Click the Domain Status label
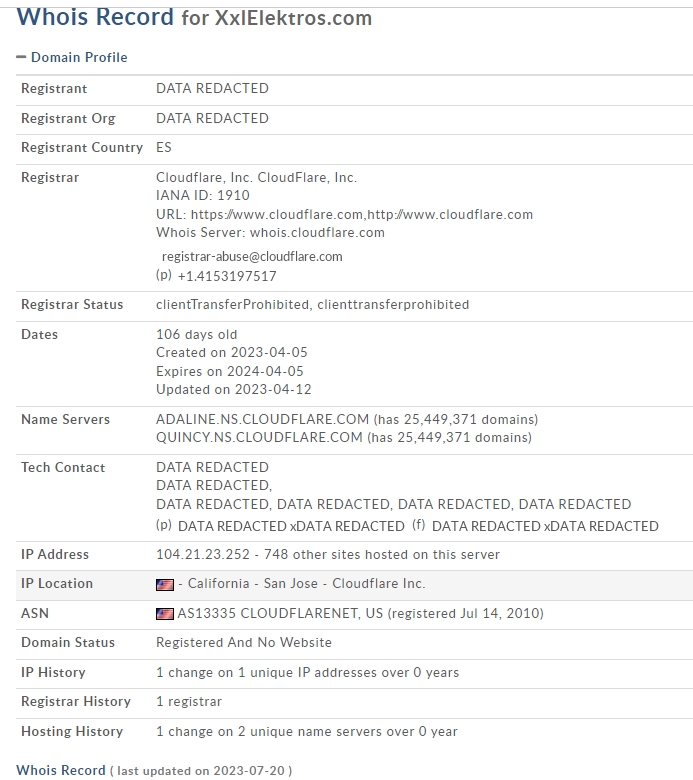 (68, 643)
